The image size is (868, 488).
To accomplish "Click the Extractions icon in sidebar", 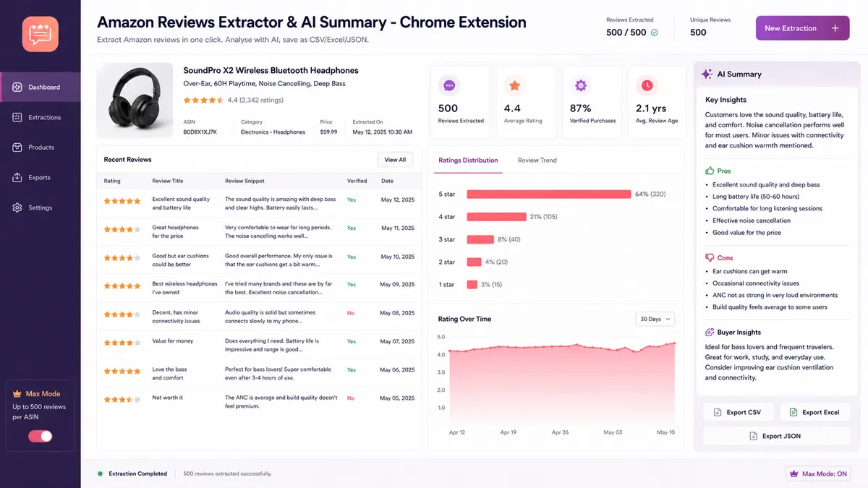I will 17,117.
